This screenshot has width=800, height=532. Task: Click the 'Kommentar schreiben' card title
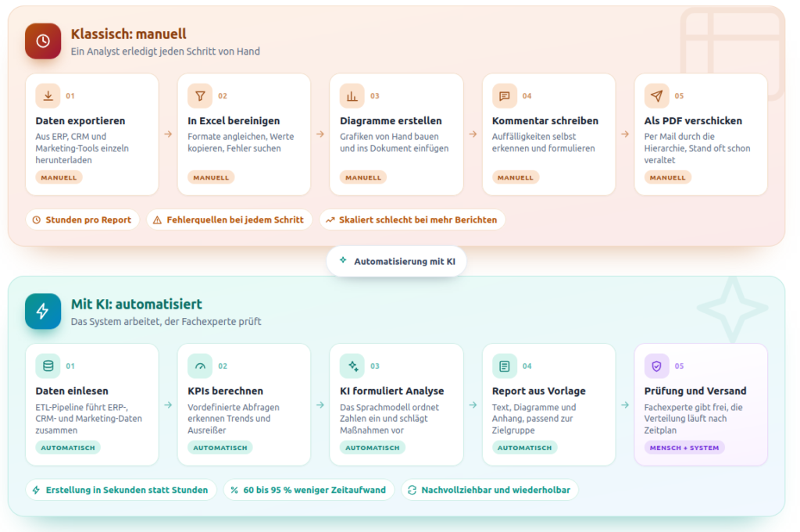point(545,121)
